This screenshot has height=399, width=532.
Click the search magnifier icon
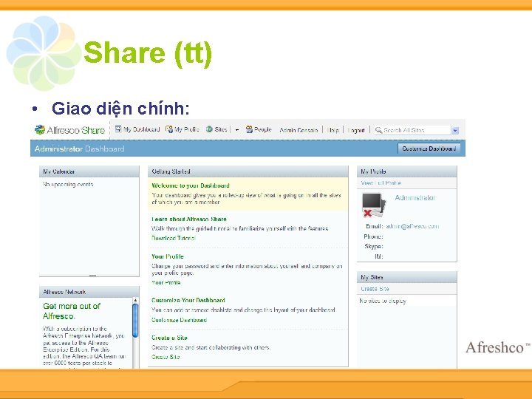point(378,130)
